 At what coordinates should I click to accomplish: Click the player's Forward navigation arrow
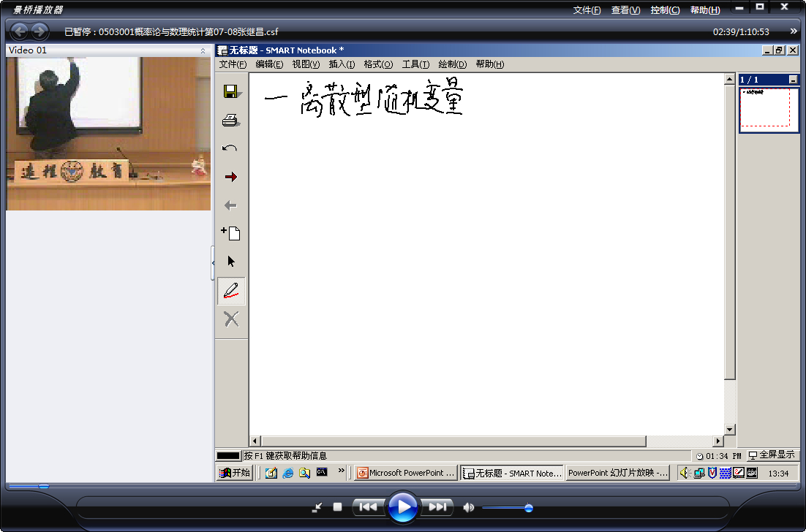[39, 31]
